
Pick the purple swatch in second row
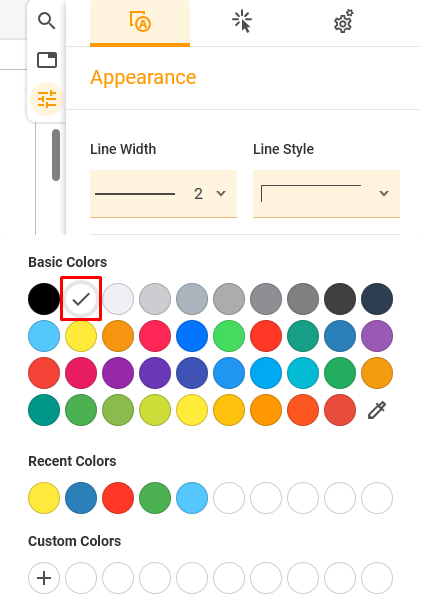(x=377, y=336)
